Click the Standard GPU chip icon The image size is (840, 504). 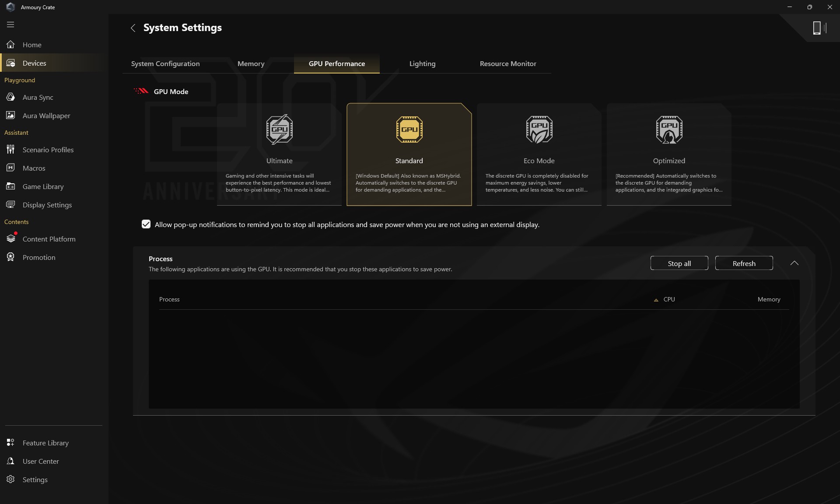coord(409,129)
